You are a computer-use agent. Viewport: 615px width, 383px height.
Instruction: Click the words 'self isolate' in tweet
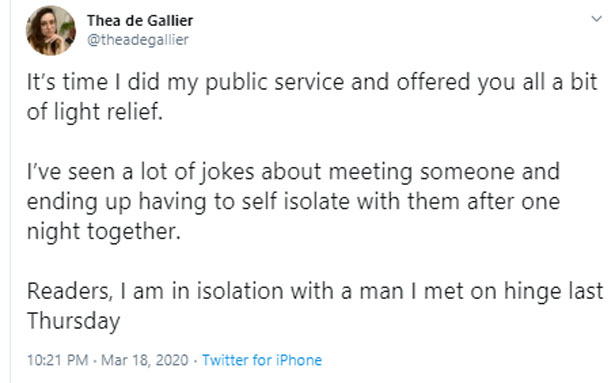coord(295,202)
